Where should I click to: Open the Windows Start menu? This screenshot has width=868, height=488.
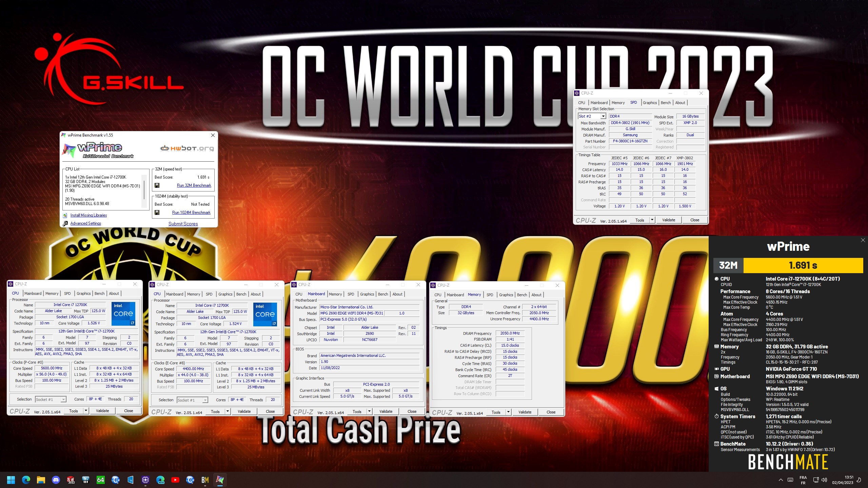point(11,480)
